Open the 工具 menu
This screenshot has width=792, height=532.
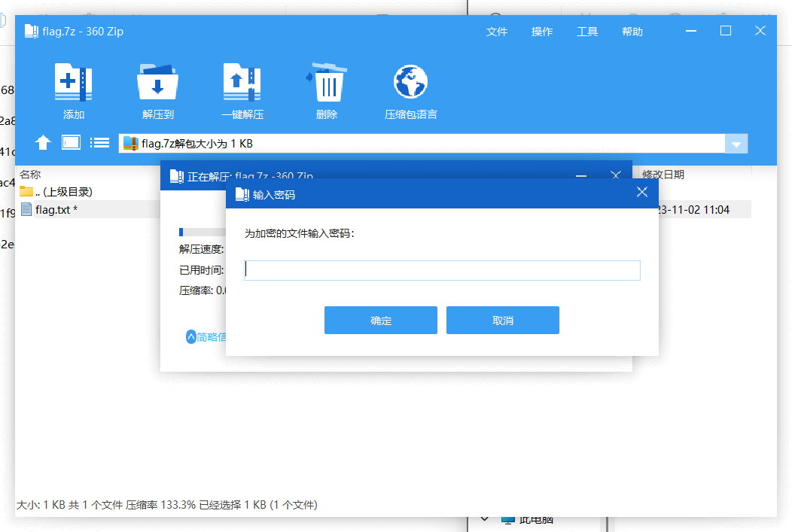(x=587, y=32)
